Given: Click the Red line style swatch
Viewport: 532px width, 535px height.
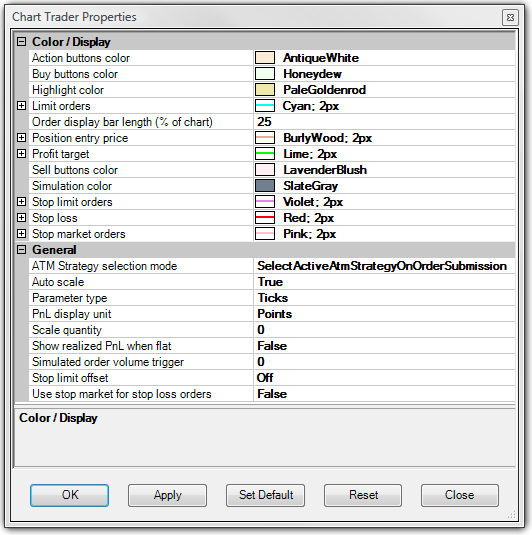Looking at the screenshot, I should click(x=265, y=218).
